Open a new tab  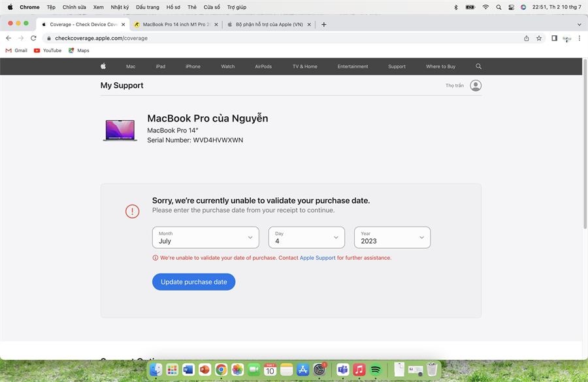(x=324, y=24)
